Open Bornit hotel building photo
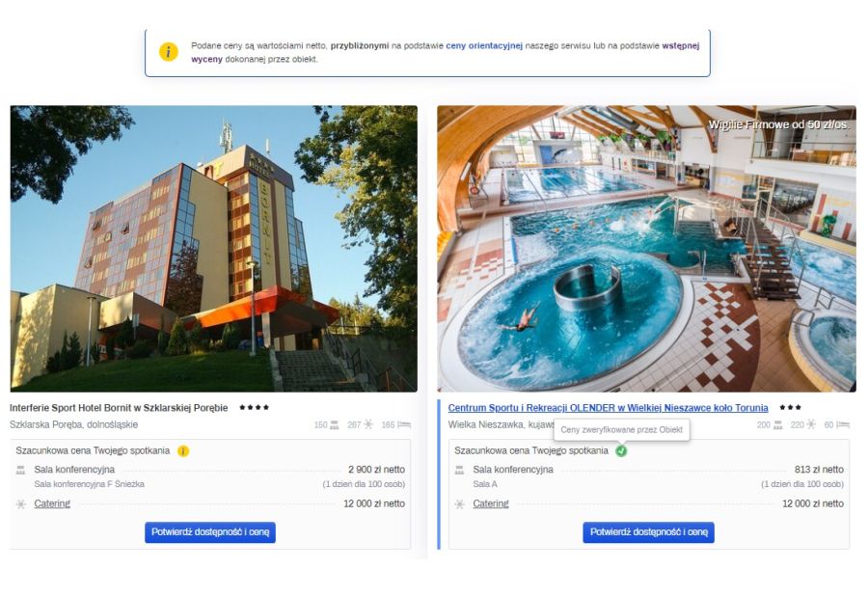Image resolution: width=868 pixels, height=597 pixels. [x=214, y=249]
